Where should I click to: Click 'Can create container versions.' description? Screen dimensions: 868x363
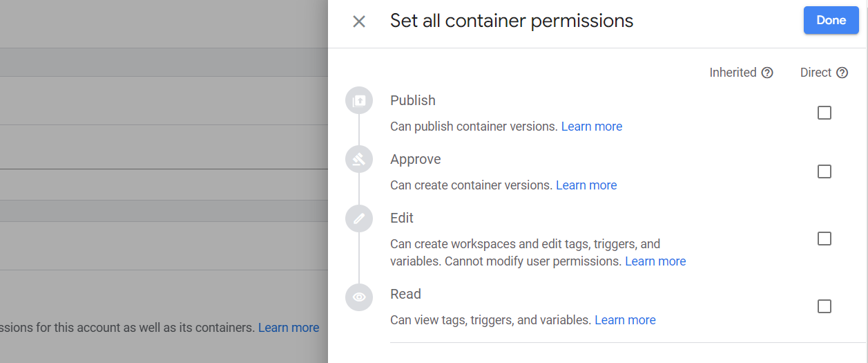472,185
